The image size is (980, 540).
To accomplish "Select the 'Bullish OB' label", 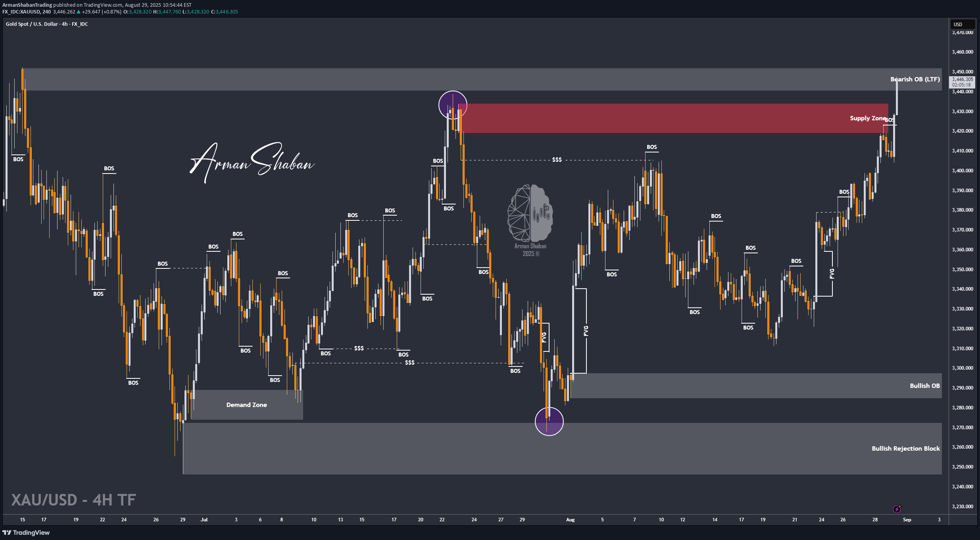I will [924, 386].
